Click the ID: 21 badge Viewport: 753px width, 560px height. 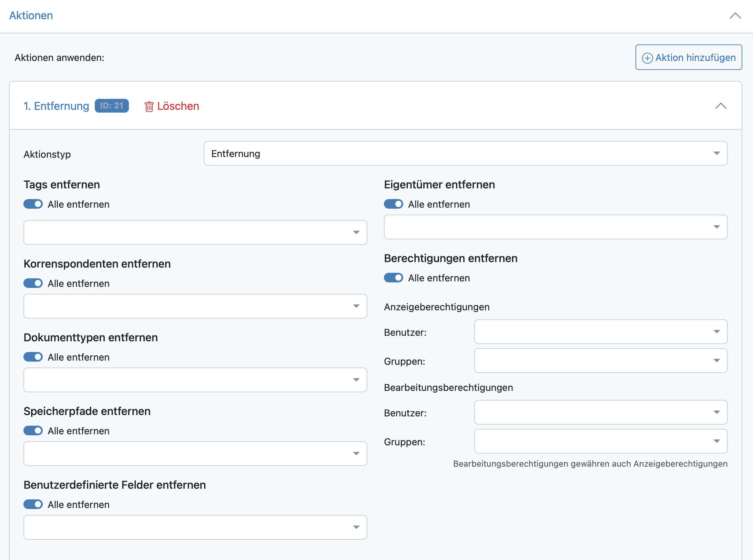click(112, 106)
